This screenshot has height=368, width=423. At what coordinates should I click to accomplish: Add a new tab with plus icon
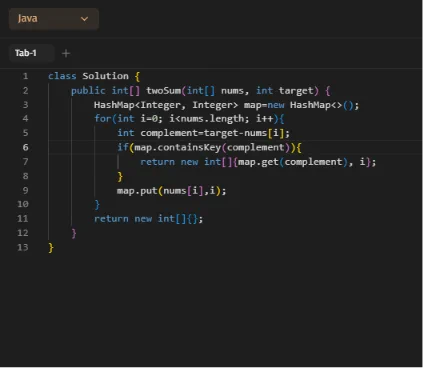pyautogui.click(x=66, y=53)
